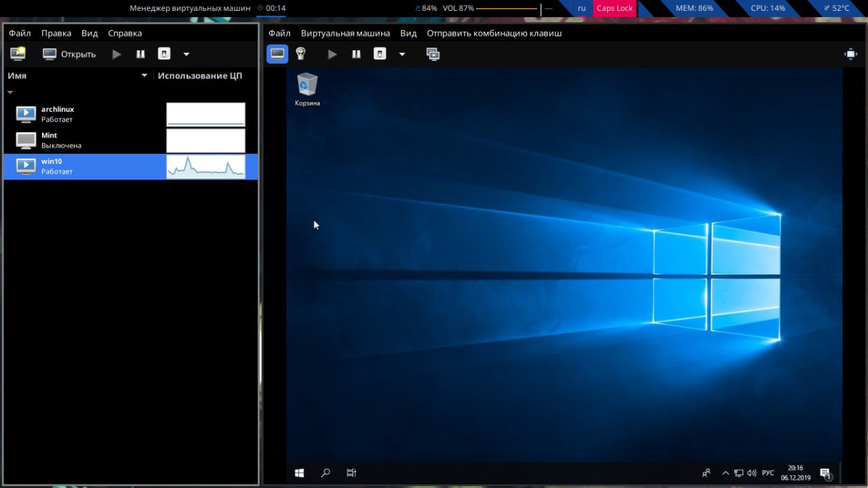
Task: Click the ru keyboard layout indicator in top bar
Action: (582, 8)
